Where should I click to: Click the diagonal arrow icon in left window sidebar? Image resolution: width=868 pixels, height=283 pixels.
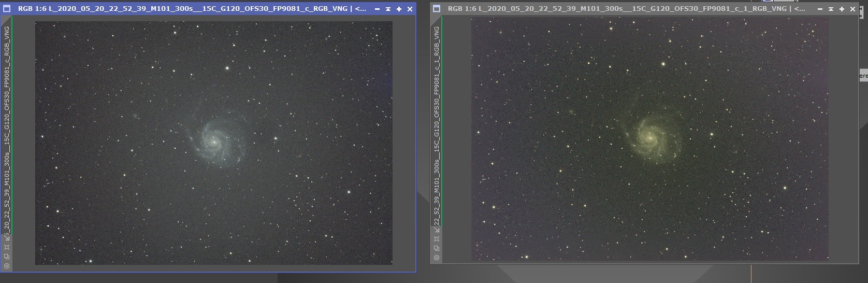pyautogui.click(x=7, y=237)
